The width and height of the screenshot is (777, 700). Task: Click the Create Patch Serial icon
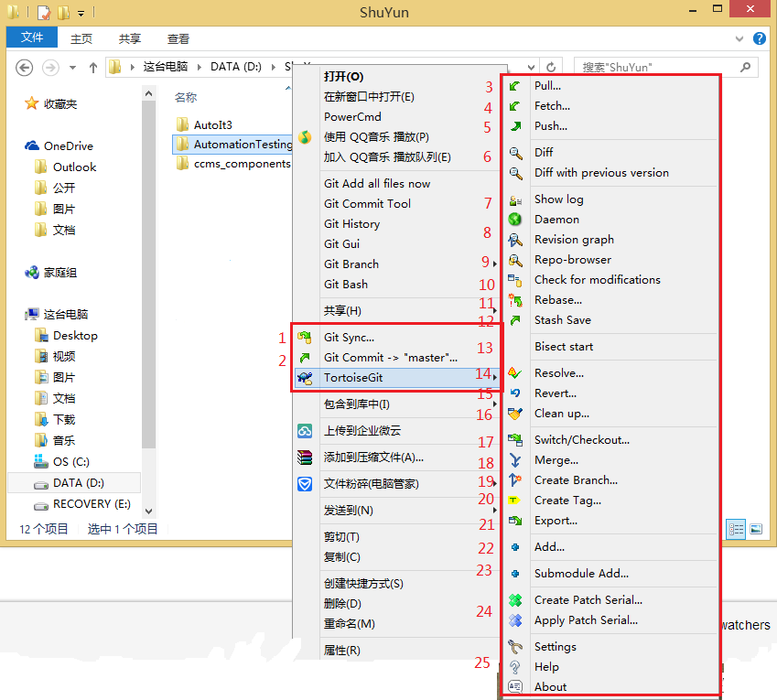515,600
